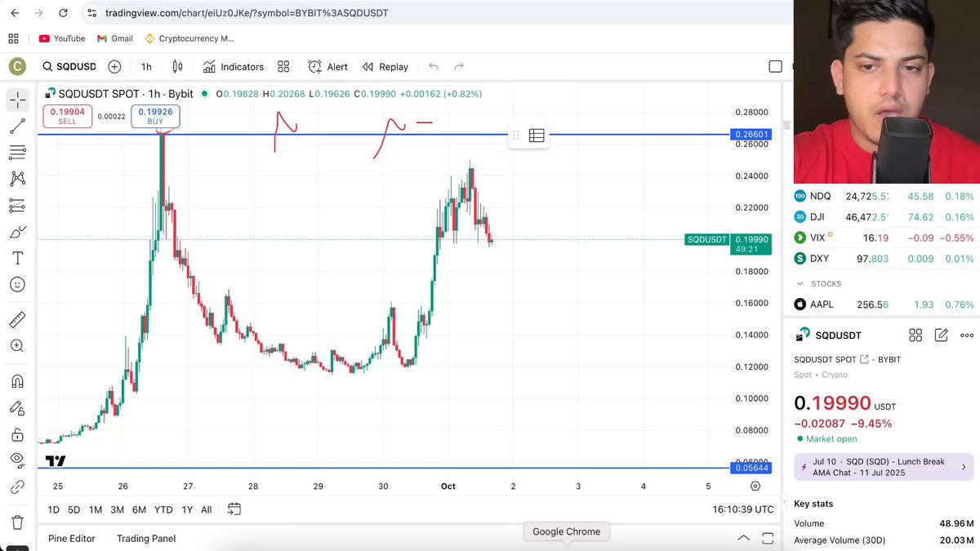Screen dimensions: 980x551
Task: Add symbol with the plus circle icon
Action: coord(114,67)
